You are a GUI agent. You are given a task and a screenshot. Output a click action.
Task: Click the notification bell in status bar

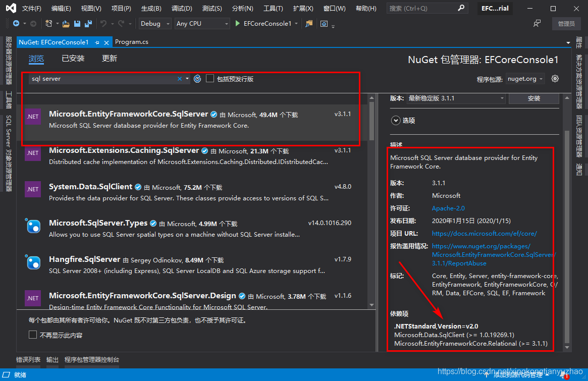pos(564,375)
